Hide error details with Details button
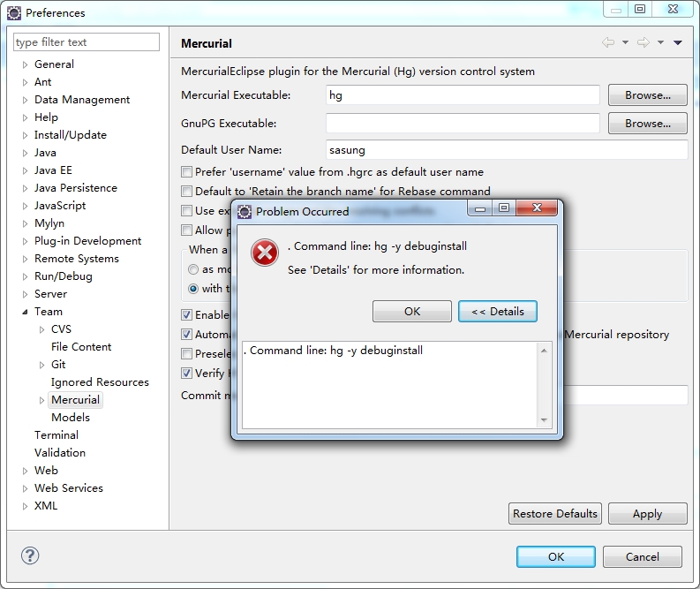The image size is (700, 589). point(498,311)
